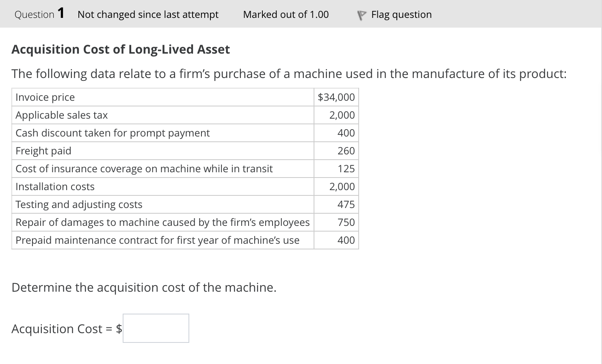Click the flag icon next to Flag question
The image size is (602, 364).
(361, 14)
